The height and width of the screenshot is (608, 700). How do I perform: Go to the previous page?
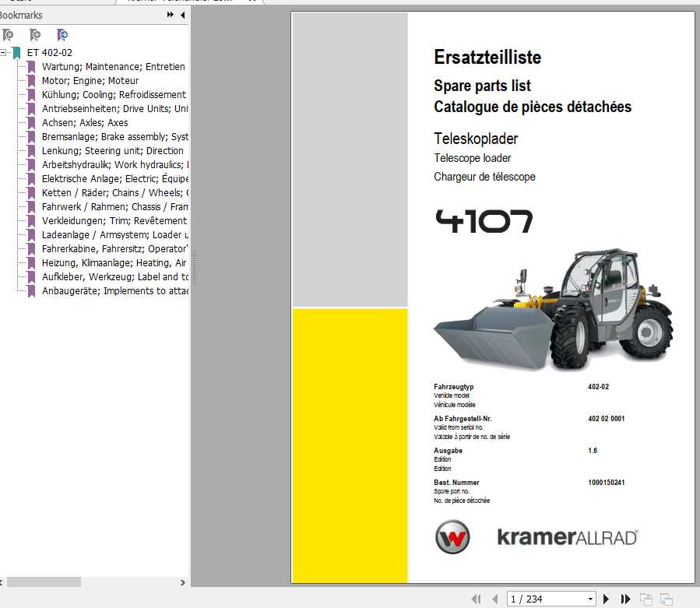(x=494, y=599)
